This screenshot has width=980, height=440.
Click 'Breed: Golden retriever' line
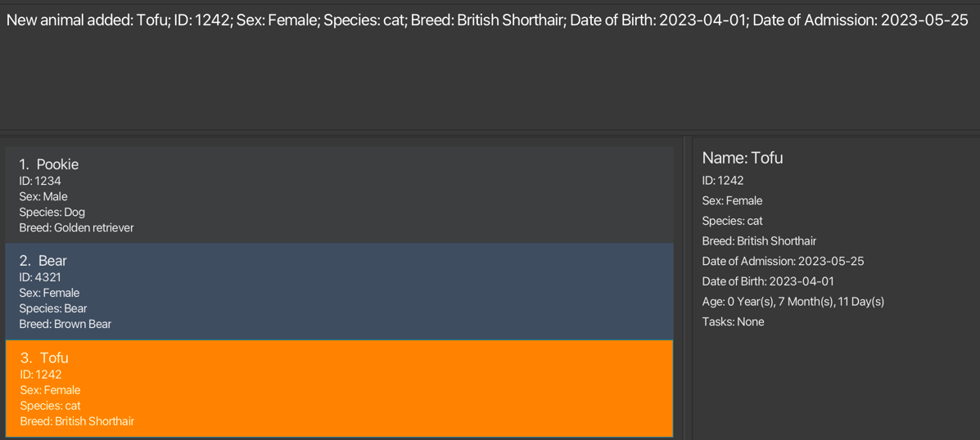point(76,227)
